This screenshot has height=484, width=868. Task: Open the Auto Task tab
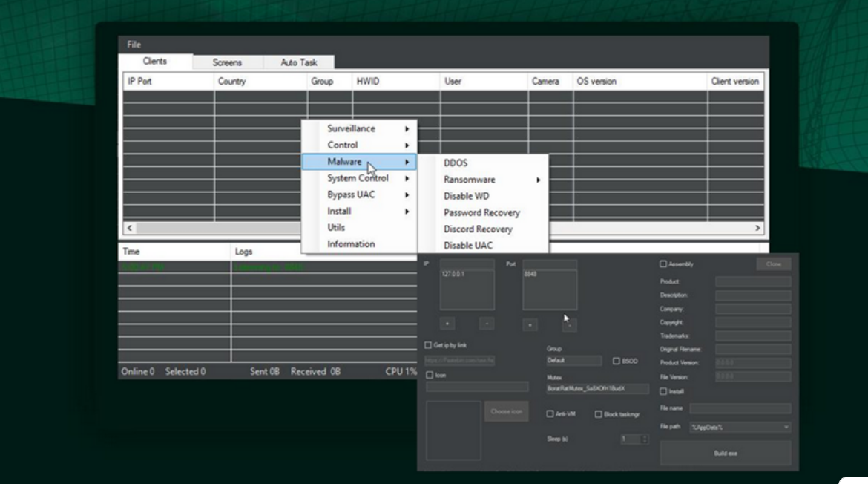tap(298, 62)
